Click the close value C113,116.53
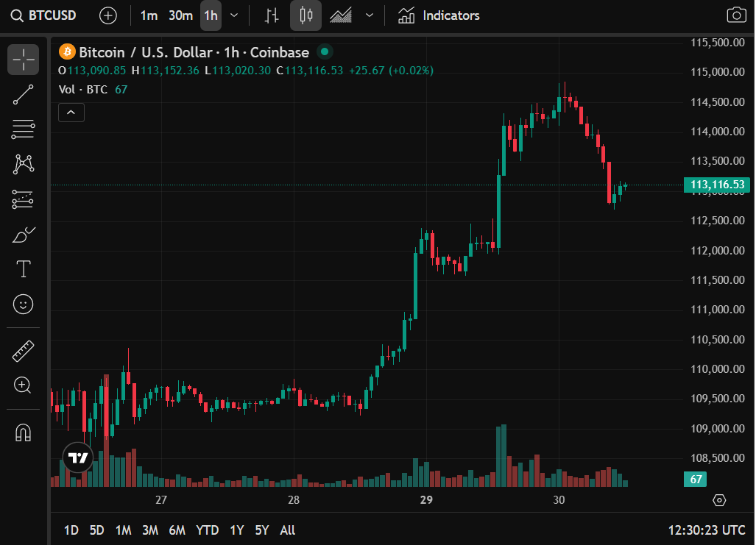The width and height of the screenshot is (756, 545). (309, 71)
